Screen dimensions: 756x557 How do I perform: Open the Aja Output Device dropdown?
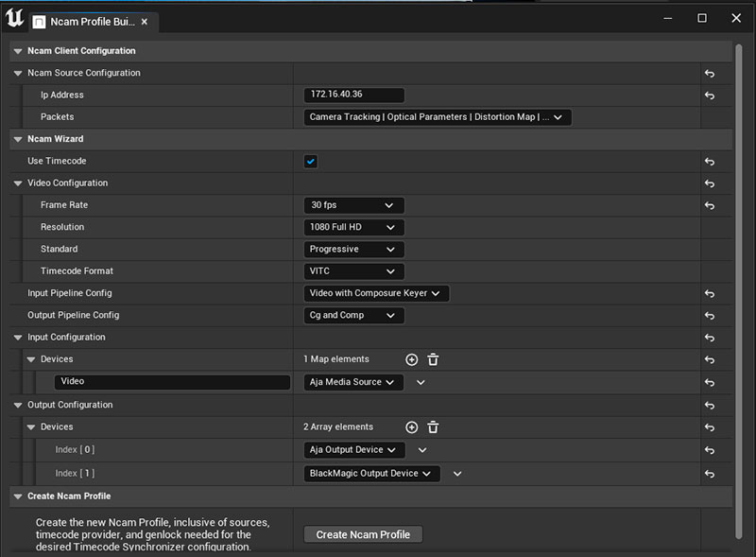[x=354, y=450]
